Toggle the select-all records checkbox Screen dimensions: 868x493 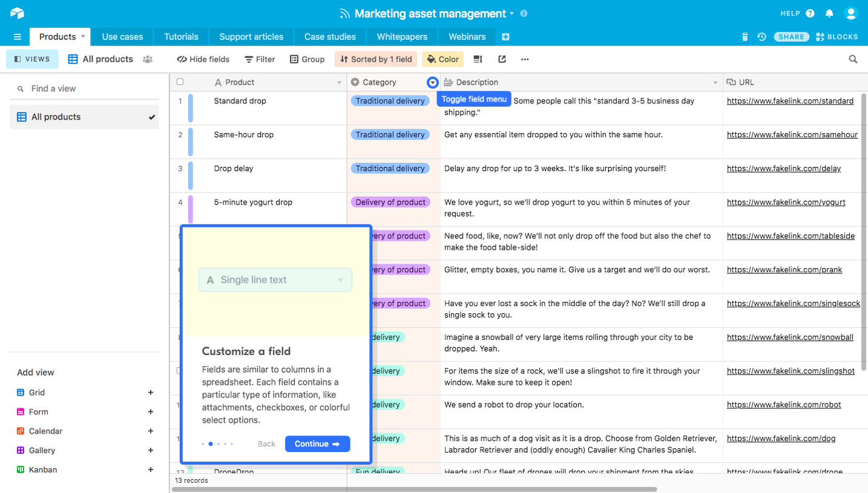[x=180, y=82]
